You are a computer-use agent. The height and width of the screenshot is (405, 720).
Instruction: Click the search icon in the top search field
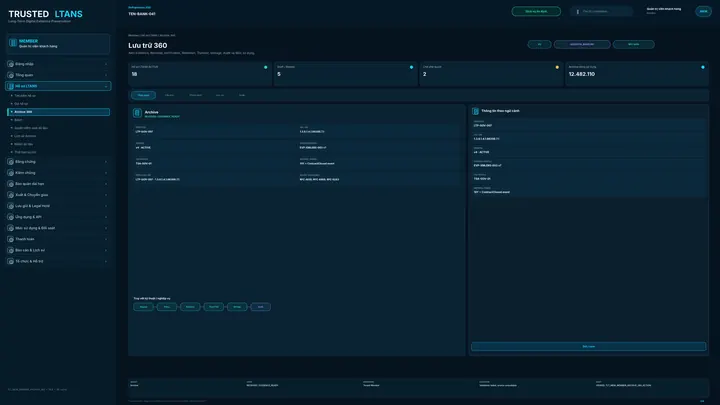point(578,11)
